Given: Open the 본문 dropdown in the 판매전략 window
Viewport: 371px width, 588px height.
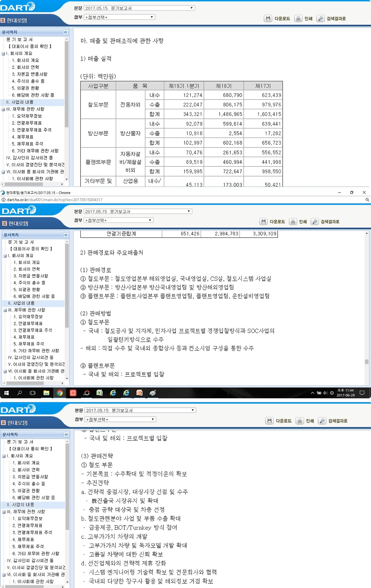Looking at the screenshot, I should click(140, 410).
